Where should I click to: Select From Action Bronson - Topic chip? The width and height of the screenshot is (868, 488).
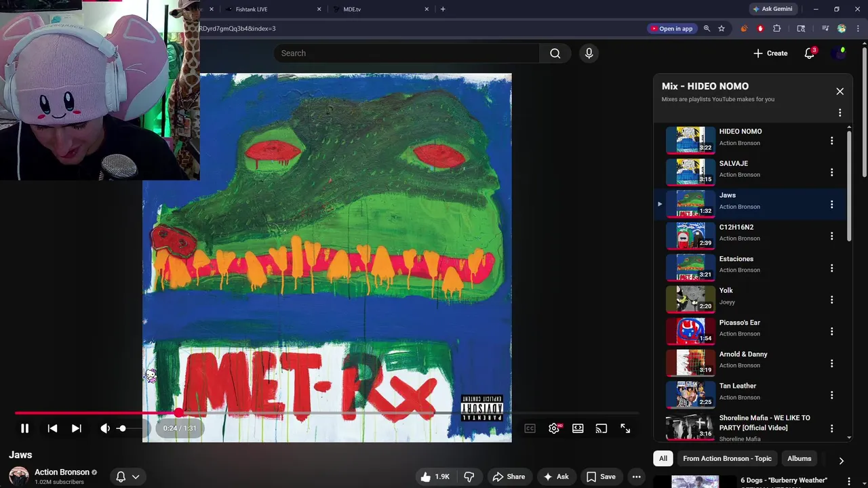tap(727, 459)
